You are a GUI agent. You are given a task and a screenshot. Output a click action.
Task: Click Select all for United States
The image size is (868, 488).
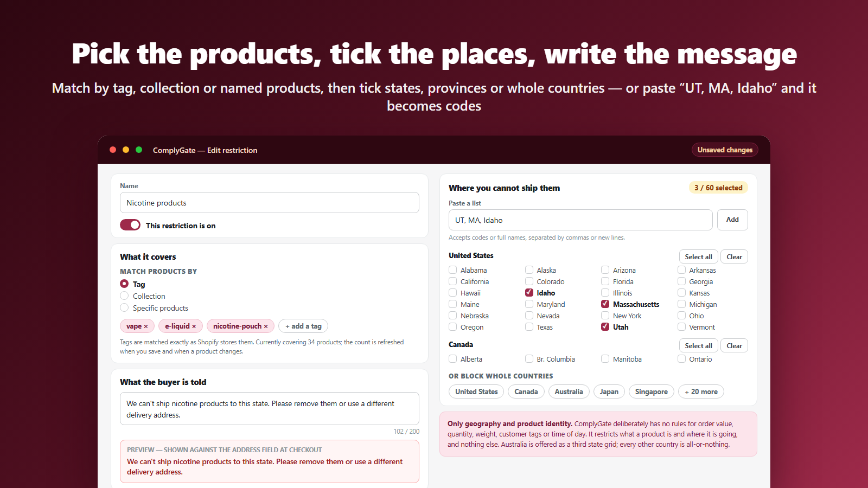[x=698, y=256]
